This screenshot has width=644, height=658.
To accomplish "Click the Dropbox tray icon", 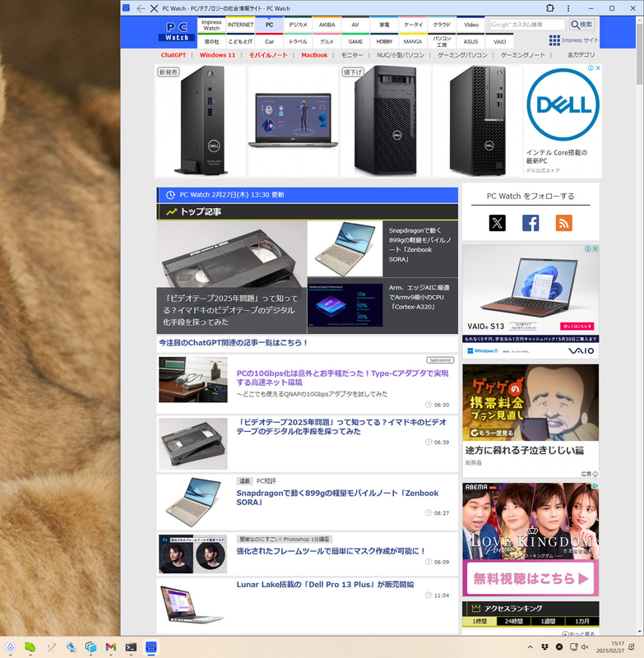I will coord(545,647).
